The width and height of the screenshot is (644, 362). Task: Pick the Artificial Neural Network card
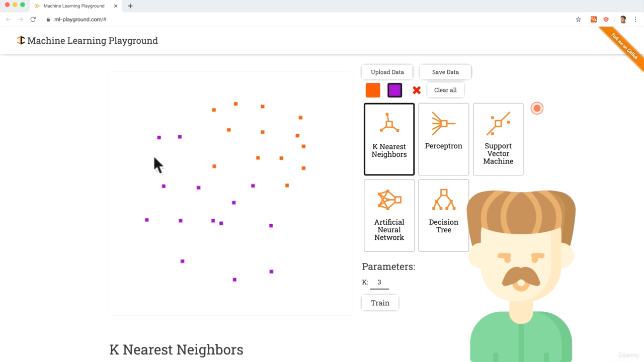point(389,215)
